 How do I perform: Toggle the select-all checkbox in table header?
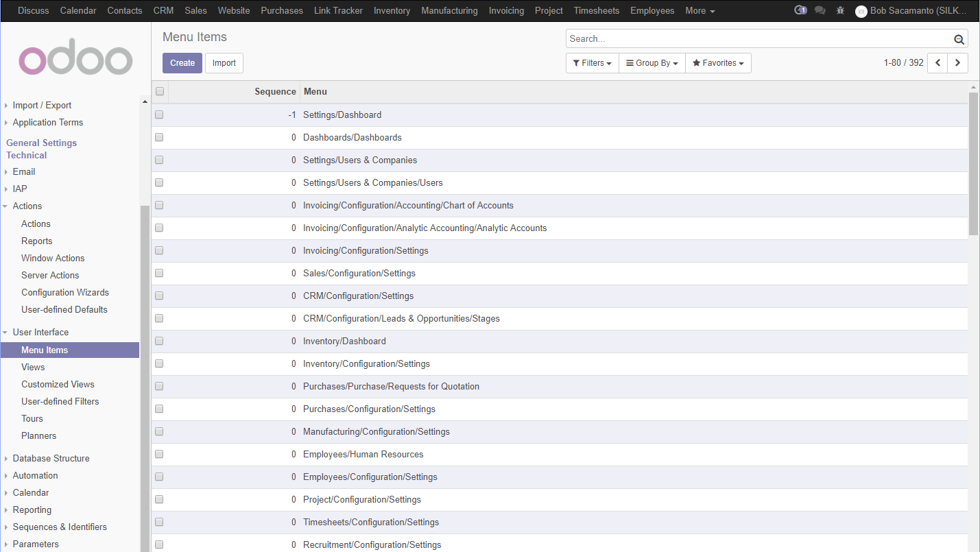[x=160, y=91]
